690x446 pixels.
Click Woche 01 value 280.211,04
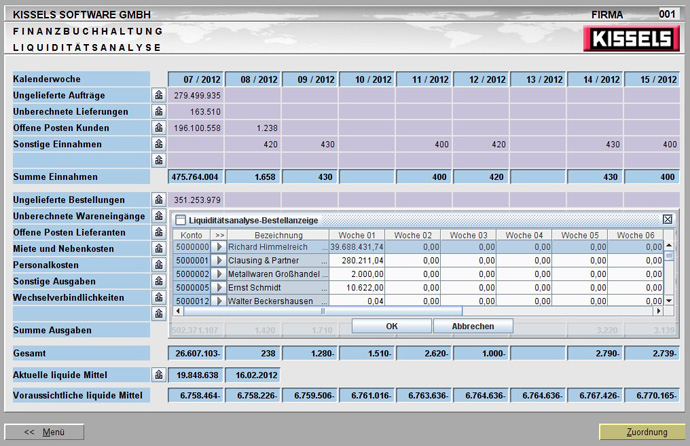point(357,260)
